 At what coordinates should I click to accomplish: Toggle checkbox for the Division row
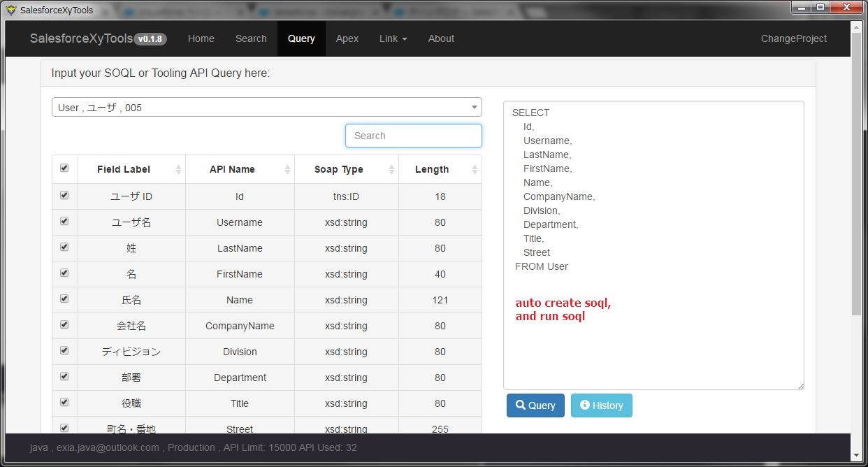point(64,350)
